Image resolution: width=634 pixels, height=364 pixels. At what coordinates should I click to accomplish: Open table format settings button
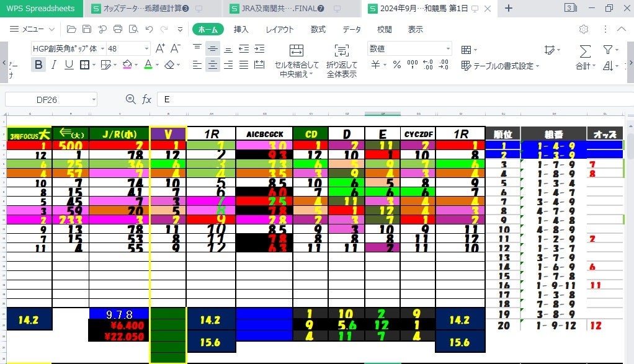coord(500,66)
